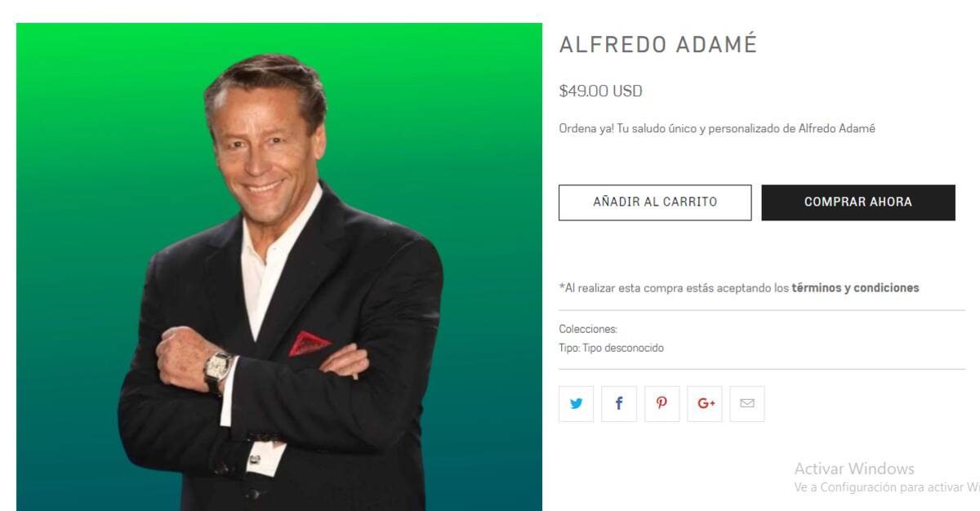
Task: Click the Ordena ya! product description text
Action: [717, 129]
